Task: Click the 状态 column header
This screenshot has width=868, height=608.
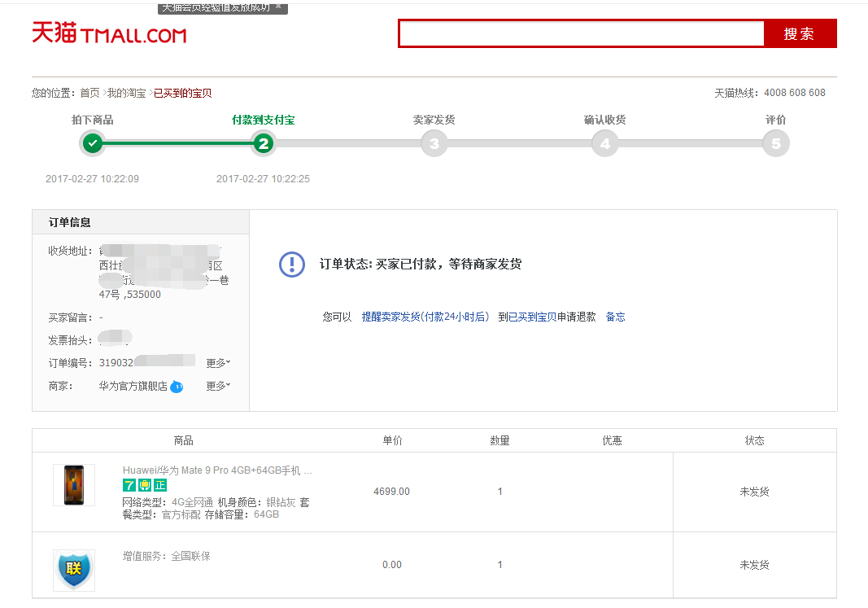Action: click(755, 440)
